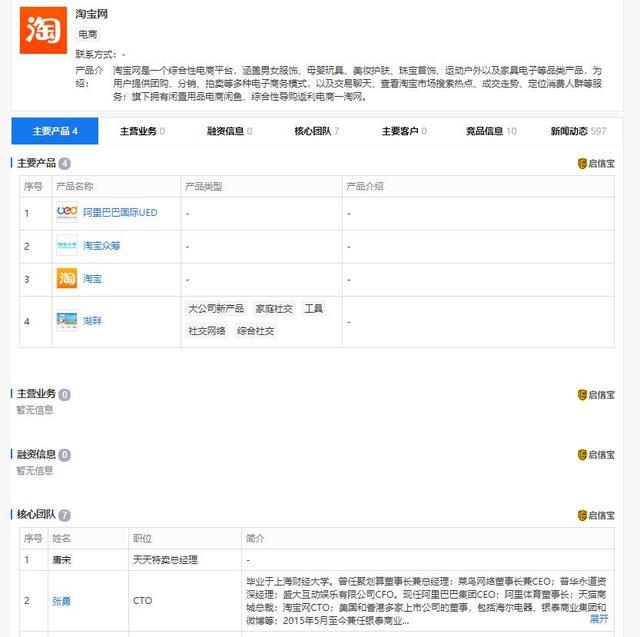Viewport: 640px width, 637px height.
Task: Click 启信宝 badge beside 主营业务 heading
Action: coord(596,395)
